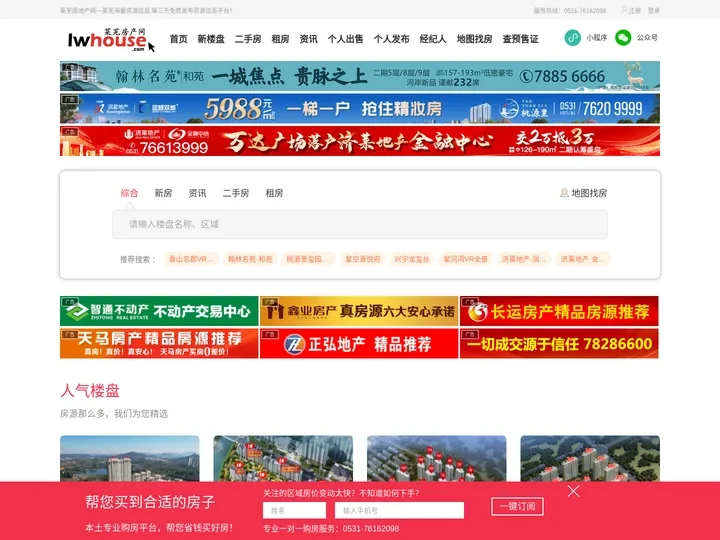
Task: Open 地图找房 in the top navigation
Action: pos(474,39)
